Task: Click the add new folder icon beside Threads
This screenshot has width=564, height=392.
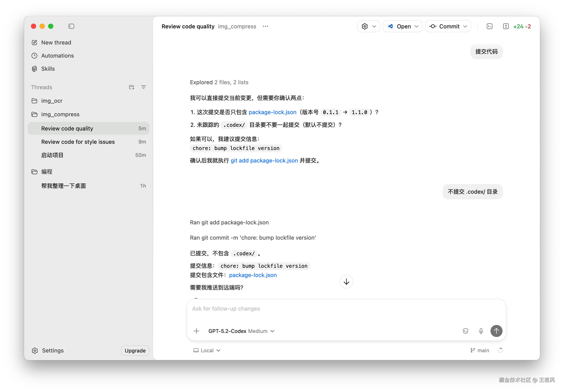Action: pos(131,87)
